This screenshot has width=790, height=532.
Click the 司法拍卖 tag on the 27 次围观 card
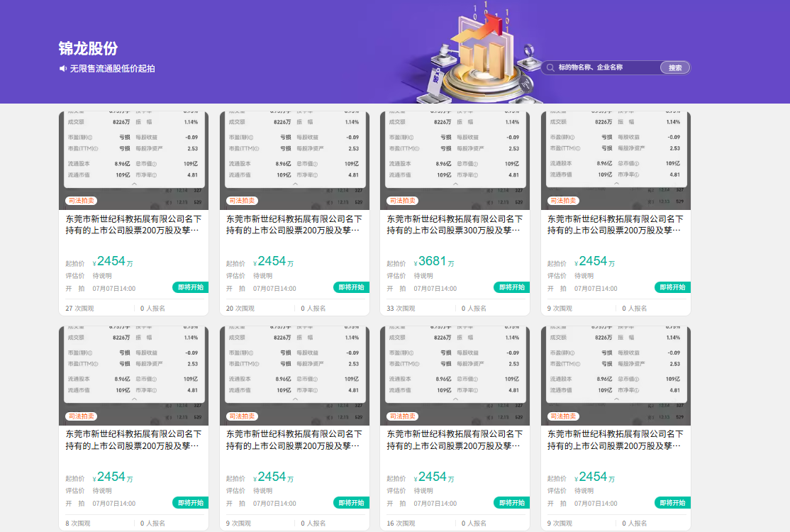(x=81, y=201)
